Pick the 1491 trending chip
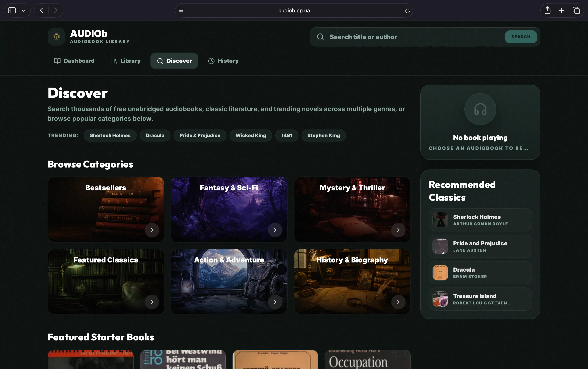The width and height of the screenshot is (588, 369). 287,136
